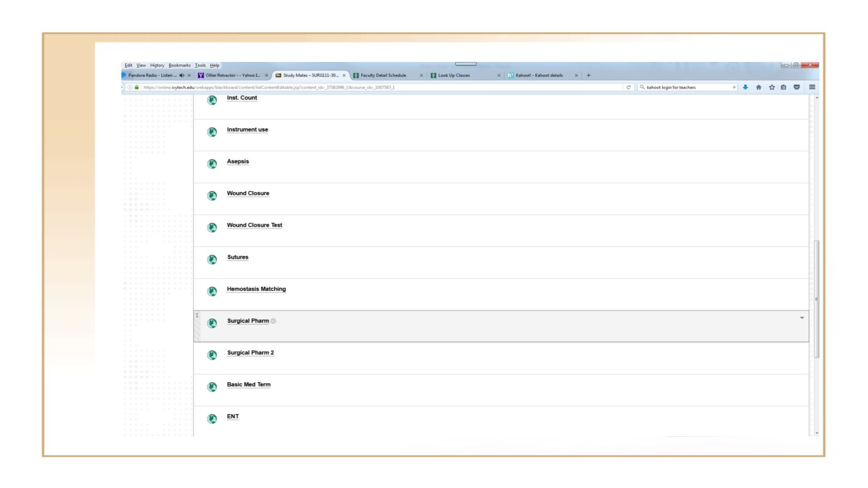This screenshot has width=868, height=488.
Task: Click the reload page icon
Action: (629, 87)
